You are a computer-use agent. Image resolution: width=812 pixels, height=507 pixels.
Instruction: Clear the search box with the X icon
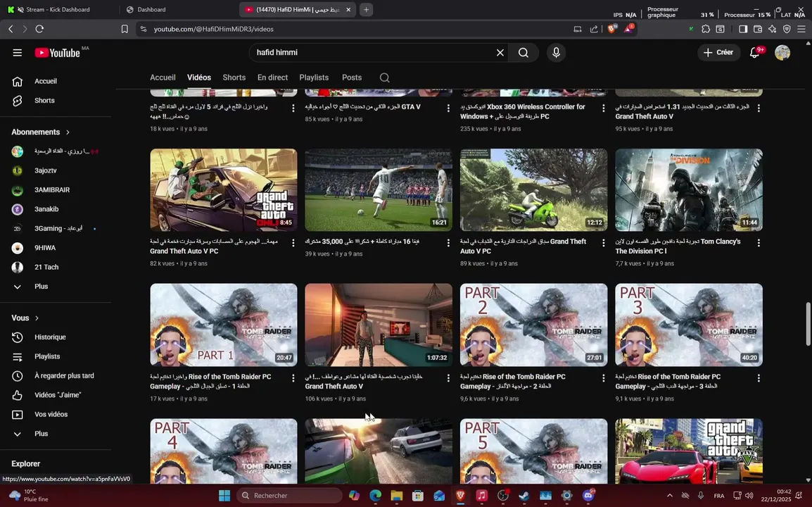[x=500, y=53]
